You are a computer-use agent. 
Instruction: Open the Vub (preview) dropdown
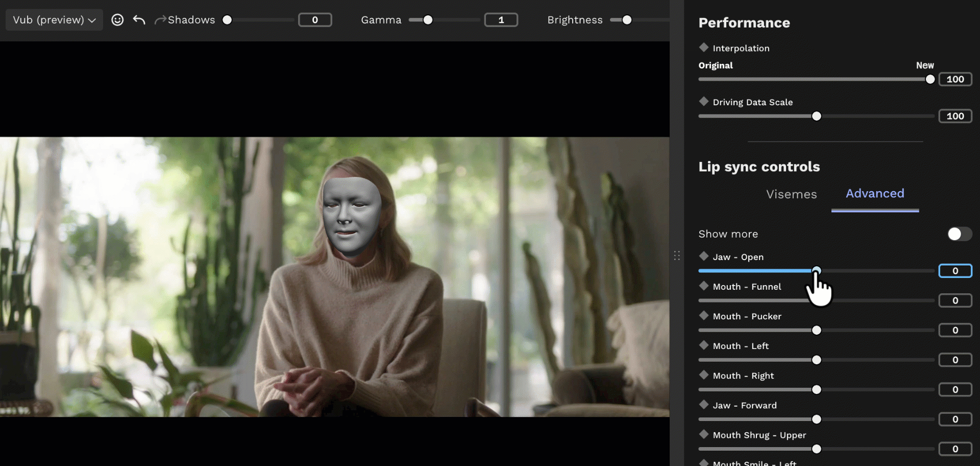(54, 19)
